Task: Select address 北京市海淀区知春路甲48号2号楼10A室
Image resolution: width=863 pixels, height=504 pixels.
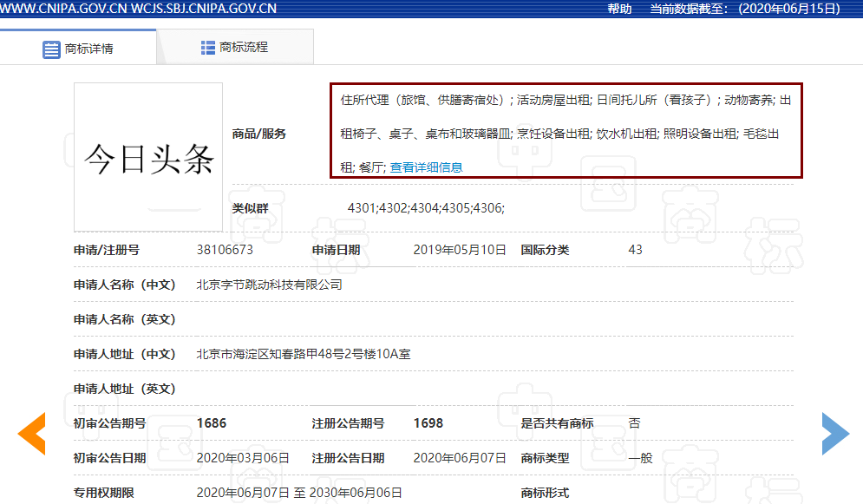Action: (304, 354)
